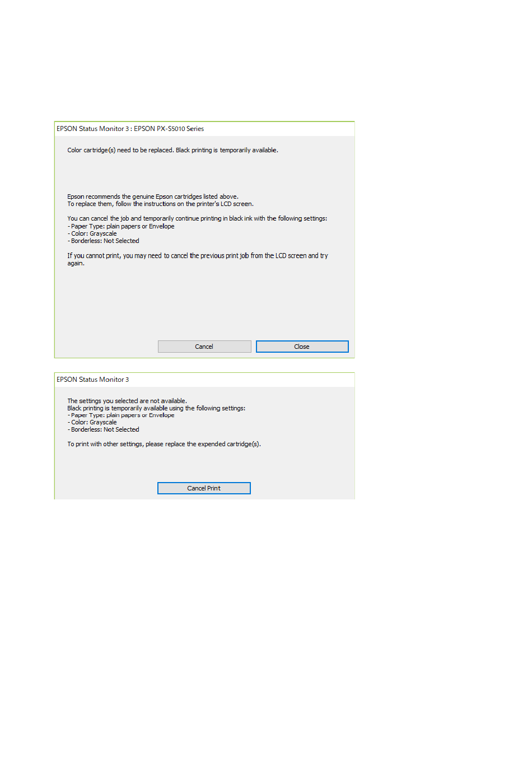
Task: Click 'Color: Grayscale' in the upper dialog
Action: click(x=92, y=233)
